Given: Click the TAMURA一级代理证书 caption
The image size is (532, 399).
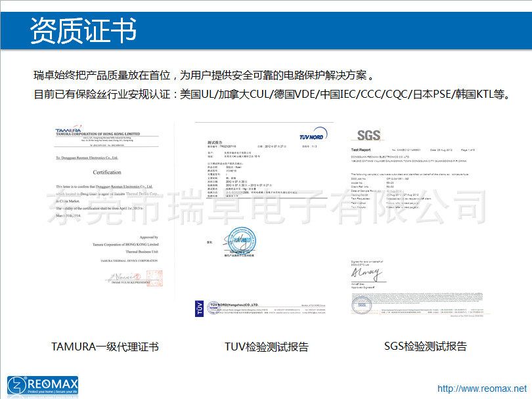Looking at the screenshot, I should click(x=105, y=346).
